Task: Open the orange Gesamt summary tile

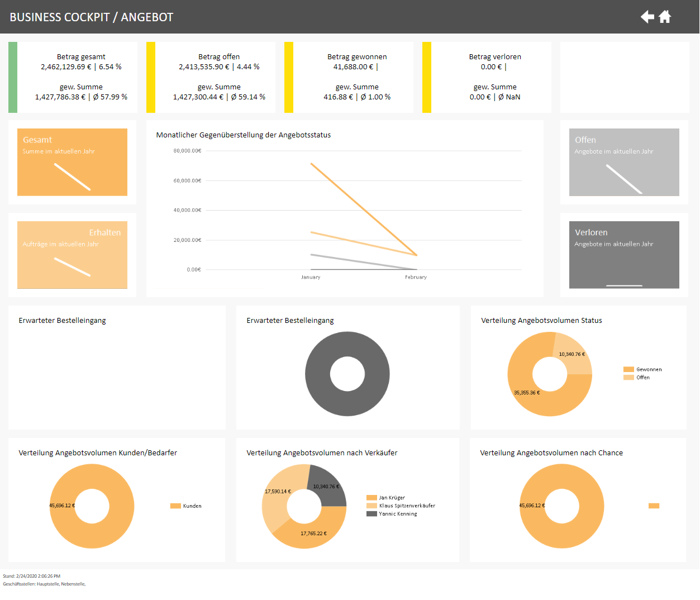Action: pyautogui.click(x=72, y=162)
